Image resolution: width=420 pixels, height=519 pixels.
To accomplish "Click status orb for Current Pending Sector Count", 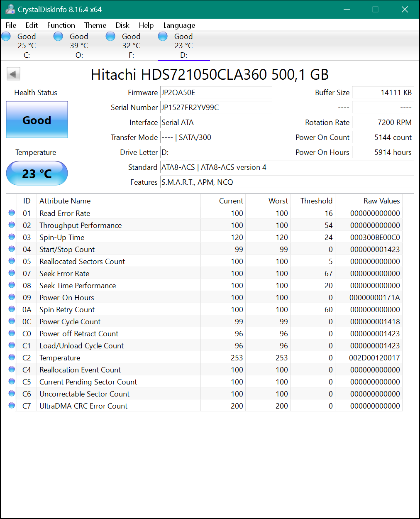I will (x=12, y=382).
